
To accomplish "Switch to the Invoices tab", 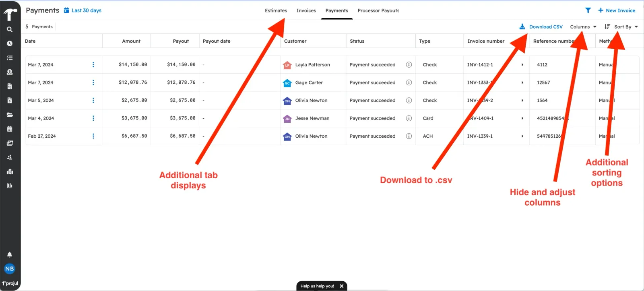I will (306, 10).
